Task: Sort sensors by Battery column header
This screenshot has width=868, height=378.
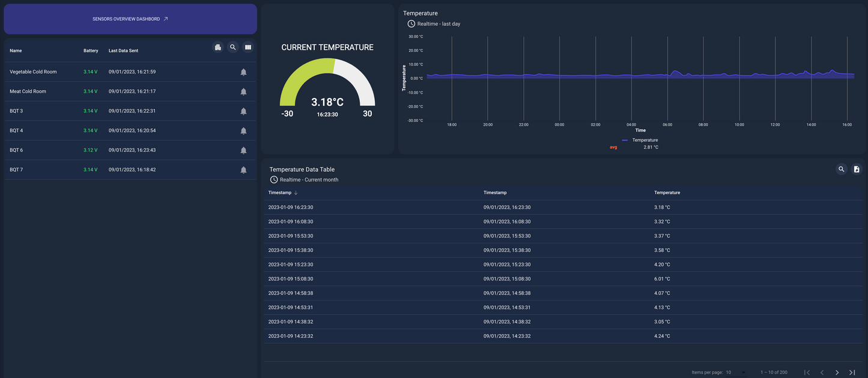Action: (x=91, y=51)
